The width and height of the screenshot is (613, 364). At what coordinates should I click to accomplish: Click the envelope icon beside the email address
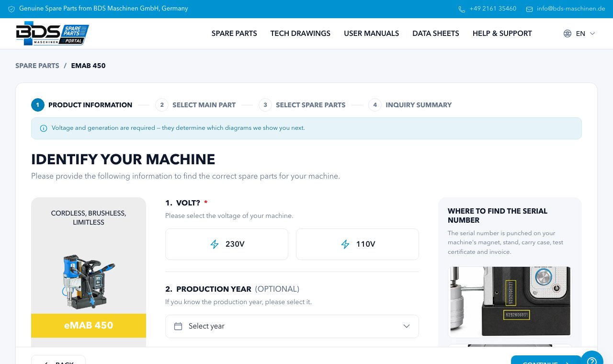(x=529, y=9)
